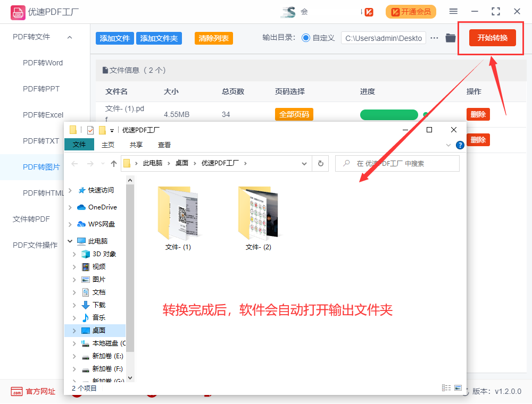The height and width of the screenshot is (404, 532).
Task: Select 视频 folder in navigation pane
Action: [x=93, y=267]
